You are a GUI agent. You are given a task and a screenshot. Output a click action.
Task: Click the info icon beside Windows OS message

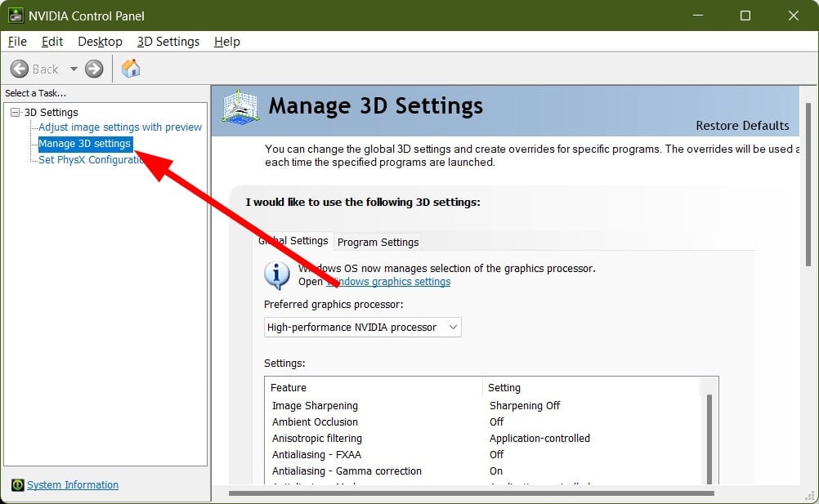tap(277, 275)
